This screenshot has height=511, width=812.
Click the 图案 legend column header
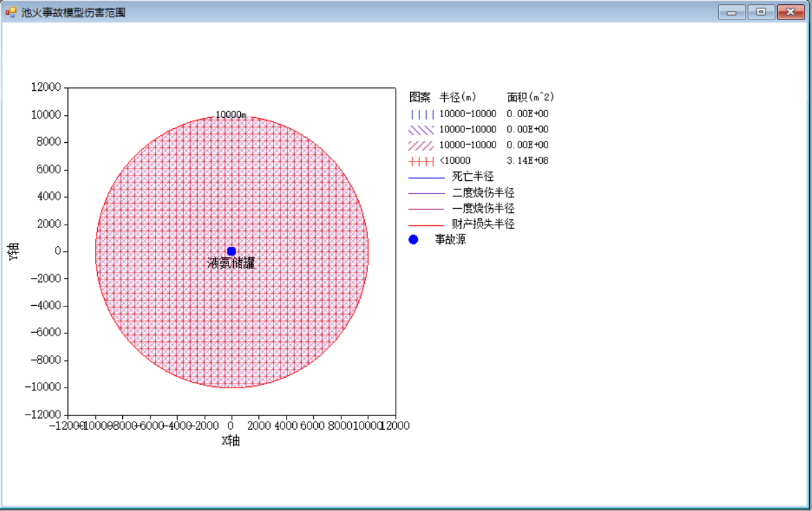pos(420,97)
